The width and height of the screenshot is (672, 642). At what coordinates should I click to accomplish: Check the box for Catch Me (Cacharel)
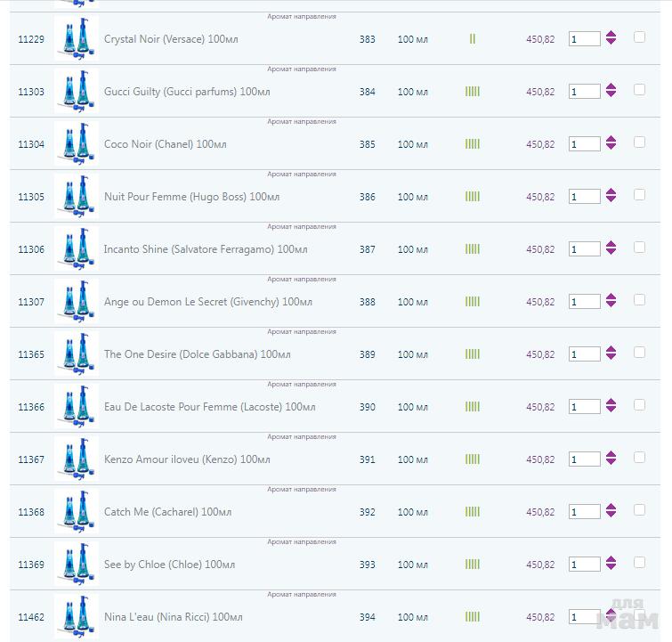[x=639, y=510]
